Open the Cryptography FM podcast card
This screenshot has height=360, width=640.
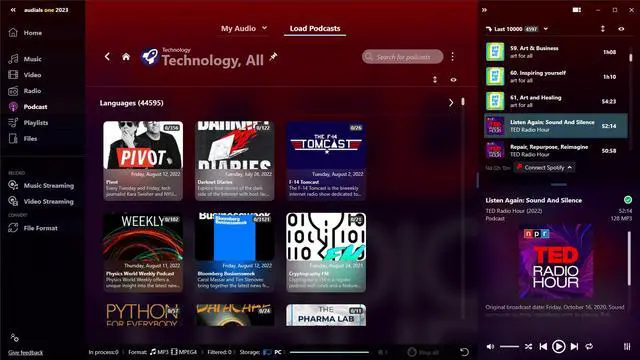[326, 252]
